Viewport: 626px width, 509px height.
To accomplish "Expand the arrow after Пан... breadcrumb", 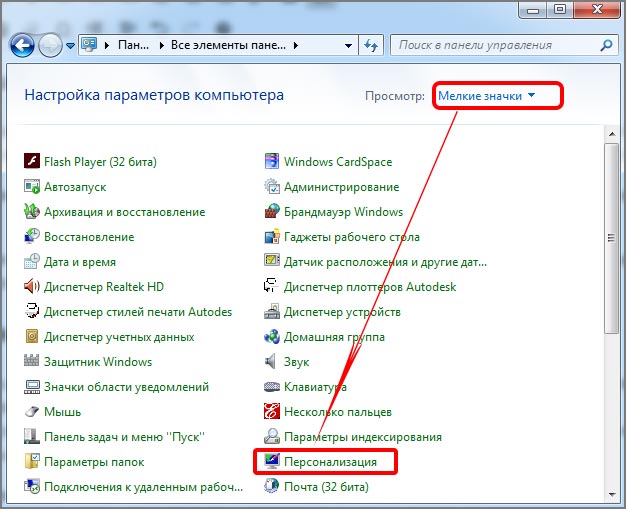I will coord(162,46).
